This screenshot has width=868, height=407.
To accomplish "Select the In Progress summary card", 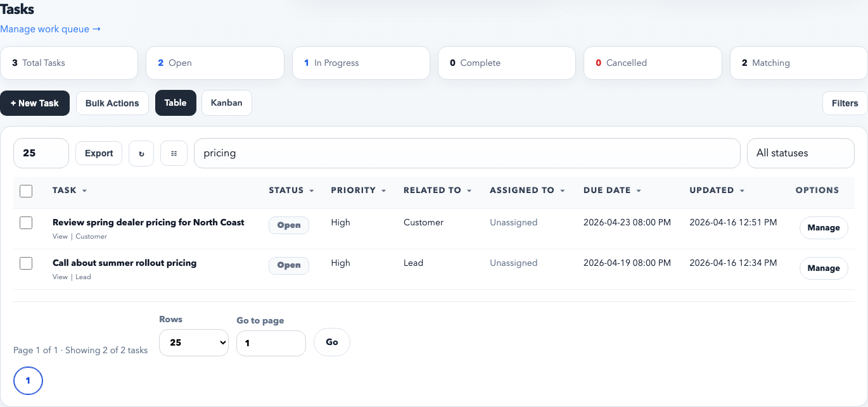I will point(361,63).
